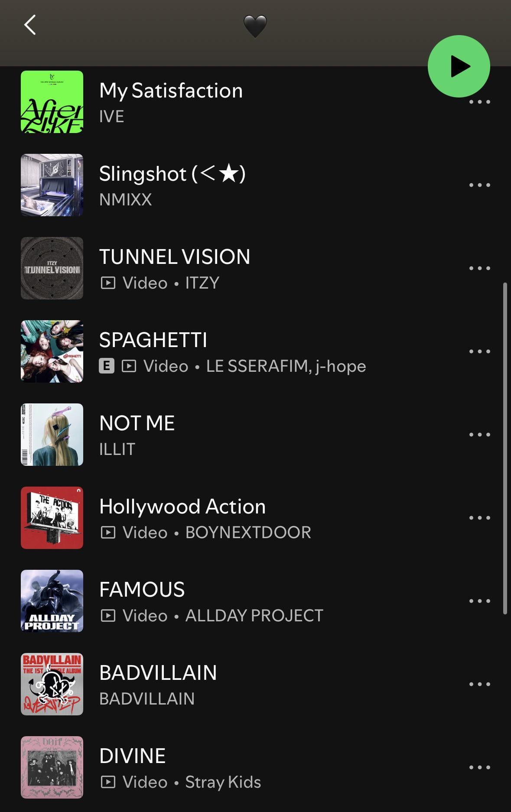Screen dimensions: 511x812
Task: Select the DIVINE track title
Action: (132, 756)
